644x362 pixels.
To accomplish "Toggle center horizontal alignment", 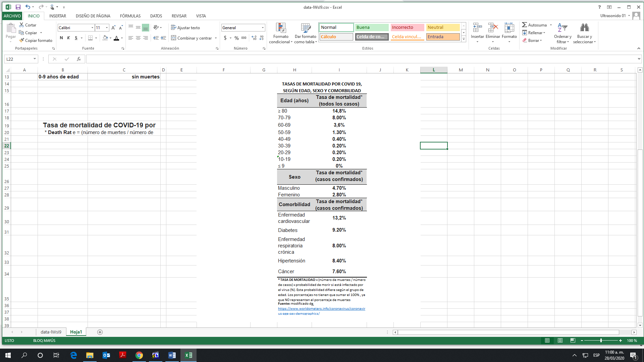I will pyautogui.click(x=138, y=38).
